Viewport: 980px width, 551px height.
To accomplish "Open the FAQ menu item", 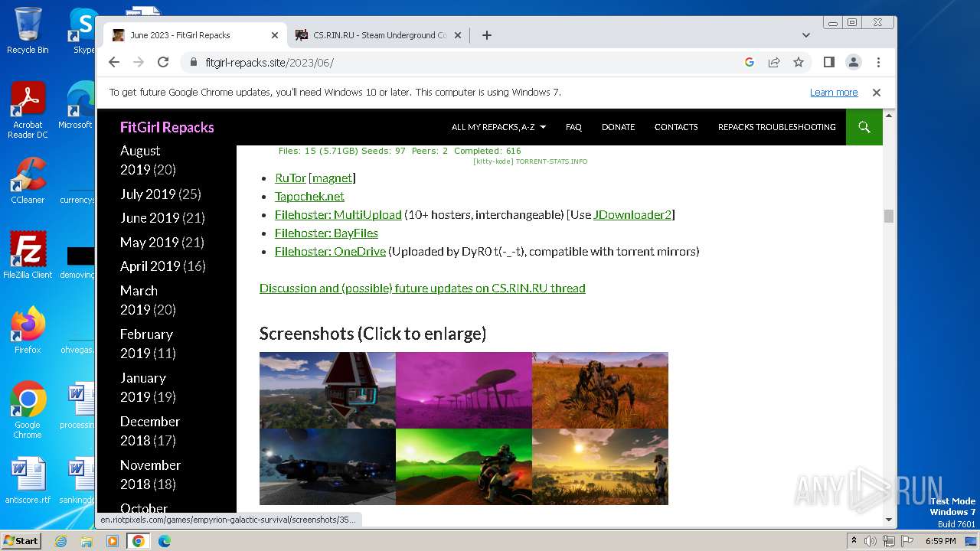I will [x=573, y=127].
